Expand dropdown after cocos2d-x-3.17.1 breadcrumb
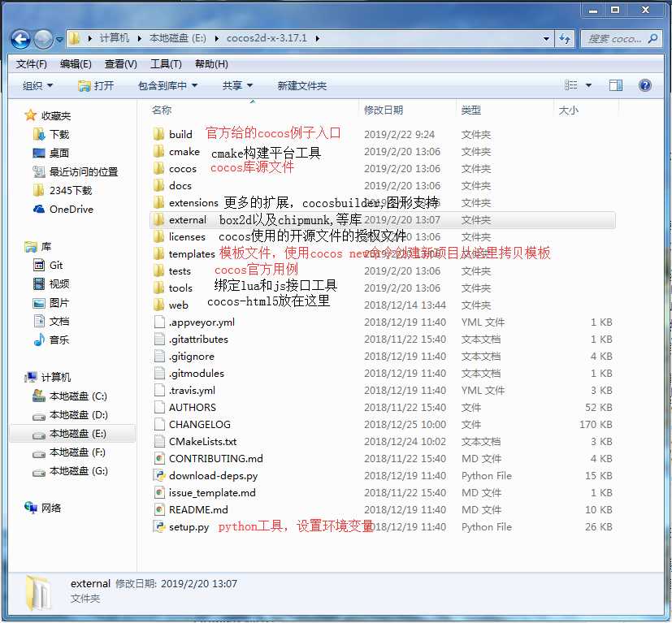The image size is (672, 623). [x=318, y=38]
